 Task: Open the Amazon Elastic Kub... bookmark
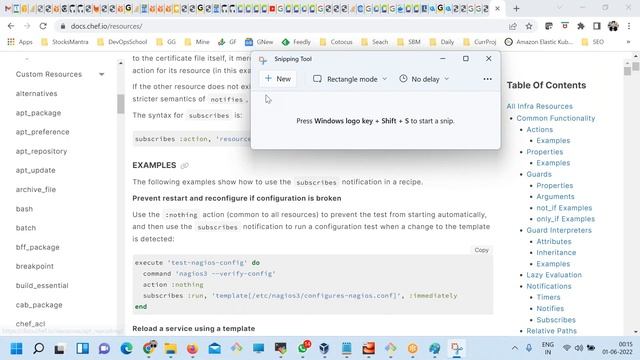(539, 42)
